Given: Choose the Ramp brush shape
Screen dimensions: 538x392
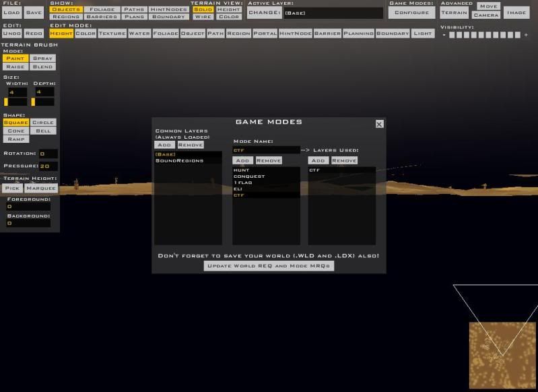Looking at the screenshot, I should coord(16,139).
